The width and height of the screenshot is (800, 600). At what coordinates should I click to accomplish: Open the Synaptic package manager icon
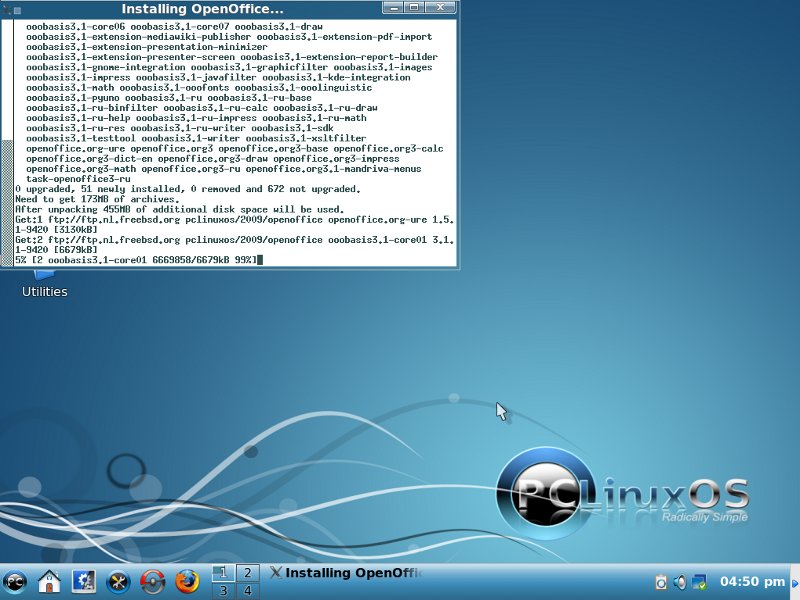pyautogui.click(x=152, y=581)
